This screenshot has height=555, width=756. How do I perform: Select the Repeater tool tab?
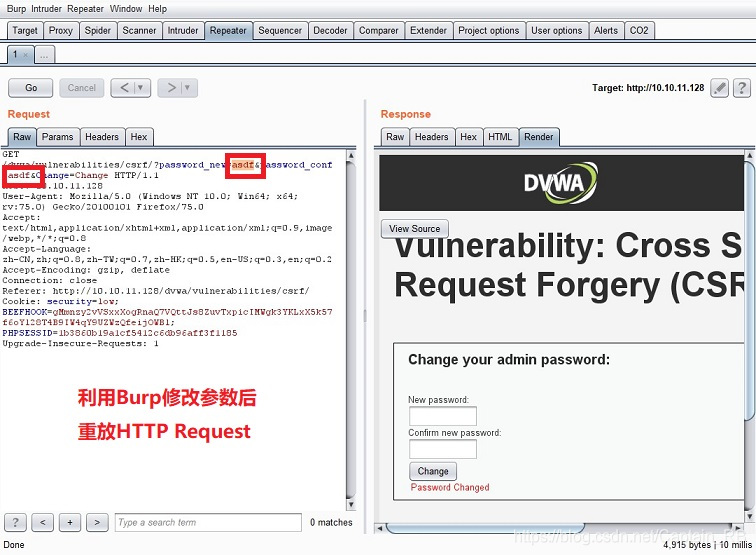click(x=228, y=30)
